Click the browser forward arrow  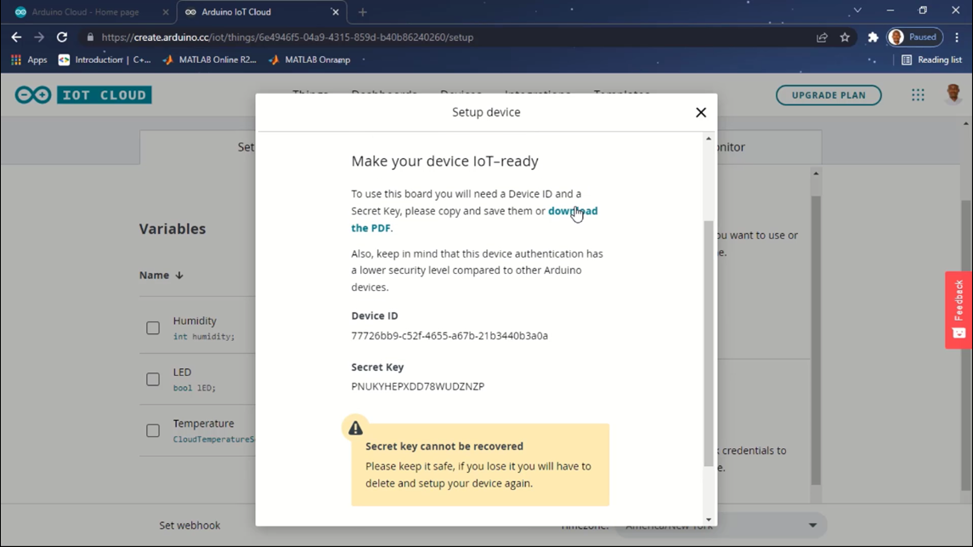click(x=39, y=37)
